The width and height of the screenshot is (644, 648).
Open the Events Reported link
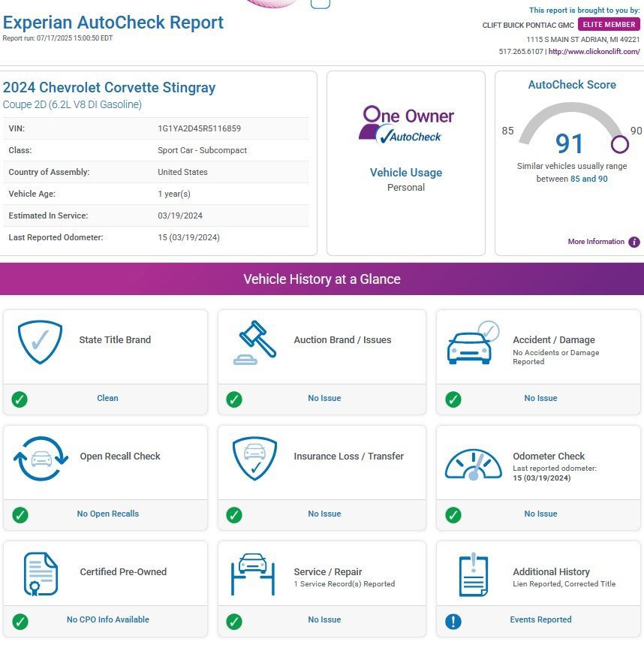point(540,620)
